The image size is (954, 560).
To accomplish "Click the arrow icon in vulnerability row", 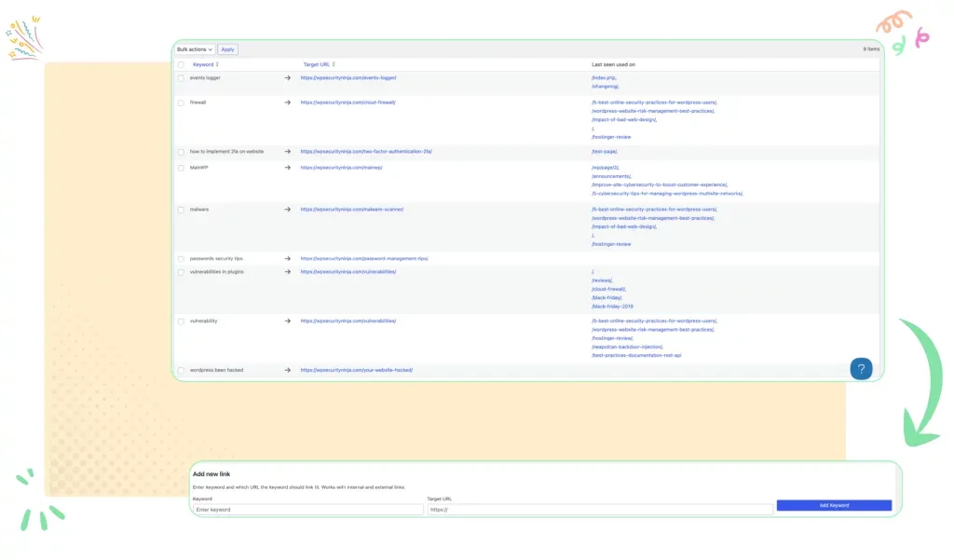I will click(x=287, y=321).
